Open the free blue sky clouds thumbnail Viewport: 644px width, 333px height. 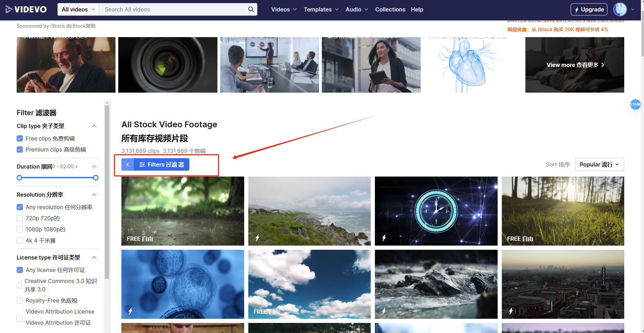[x=309, y=284]
